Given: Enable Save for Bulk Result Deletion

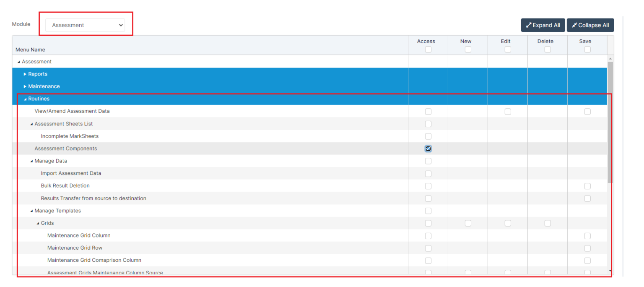Looking at the screenshot, I should (587, 186).
